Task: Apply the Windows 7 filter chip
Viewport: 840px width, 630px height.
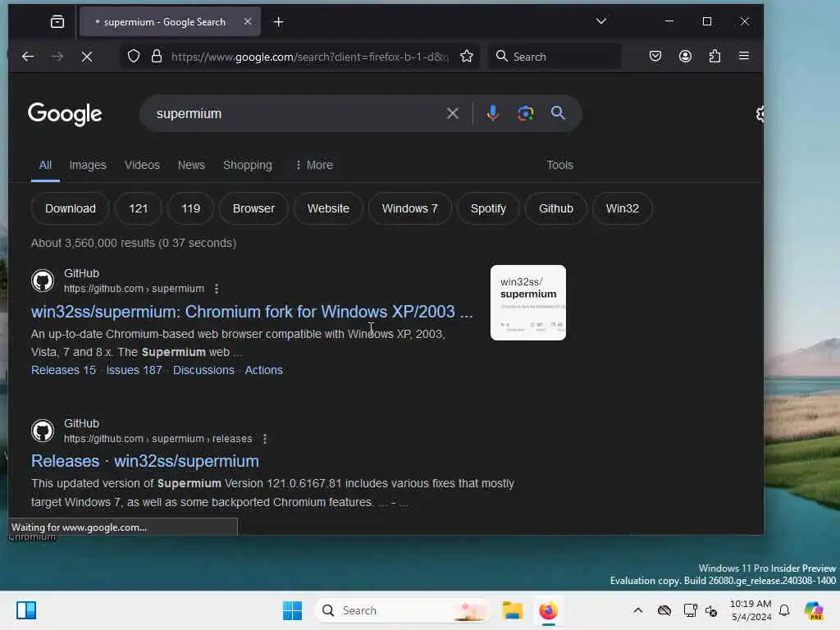Action: pos(410,208)
